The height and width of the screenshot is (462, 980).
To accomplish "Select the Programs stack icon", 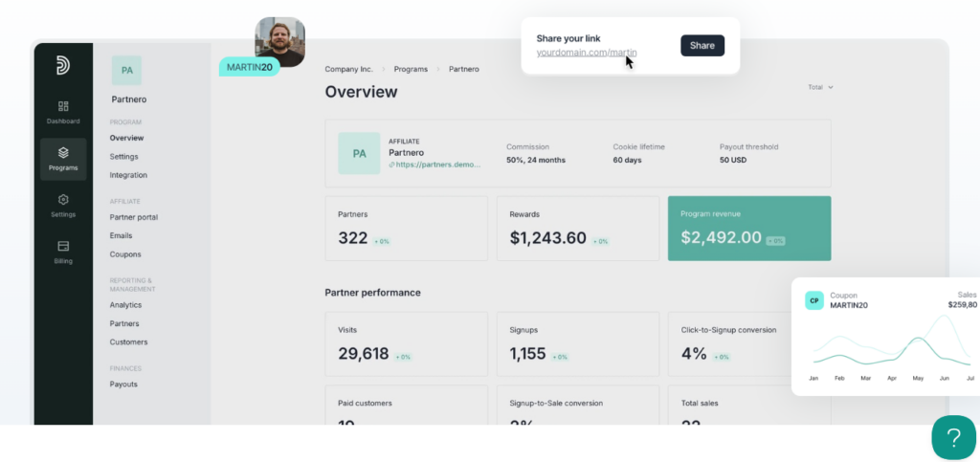I will point(63,153).
